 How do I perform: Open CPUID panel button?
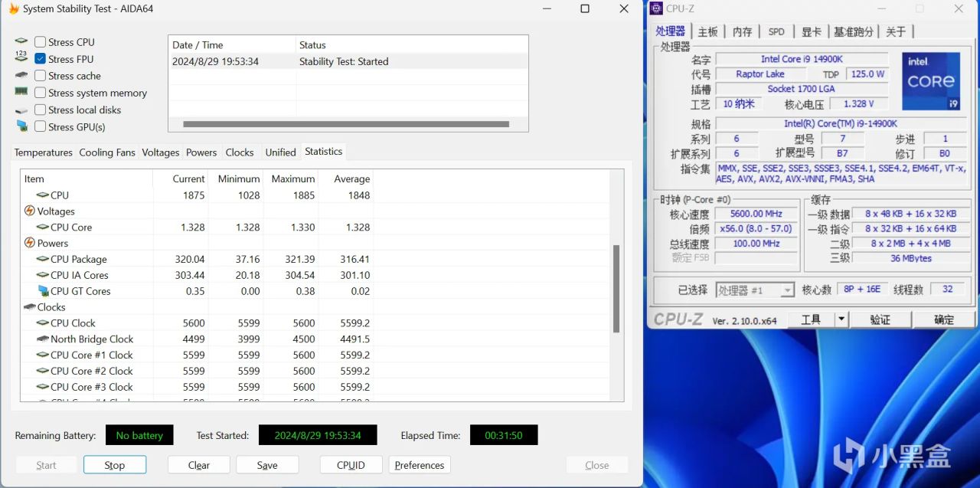(351, 465)
